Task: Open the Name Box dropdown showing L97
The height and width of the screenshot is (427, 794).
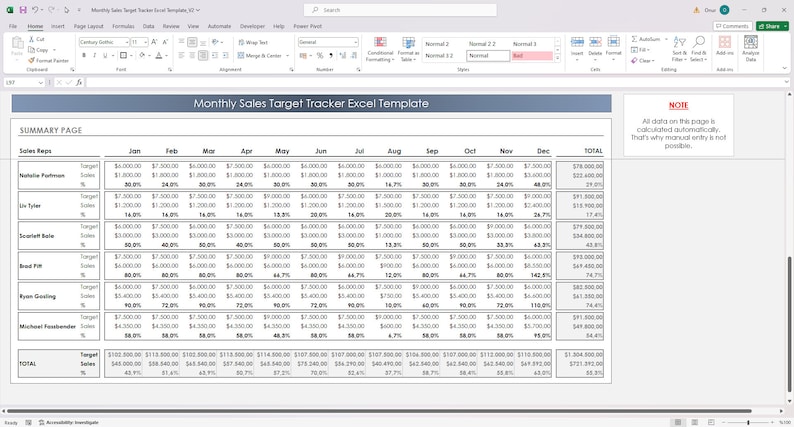Action: (x=41, y=82)
